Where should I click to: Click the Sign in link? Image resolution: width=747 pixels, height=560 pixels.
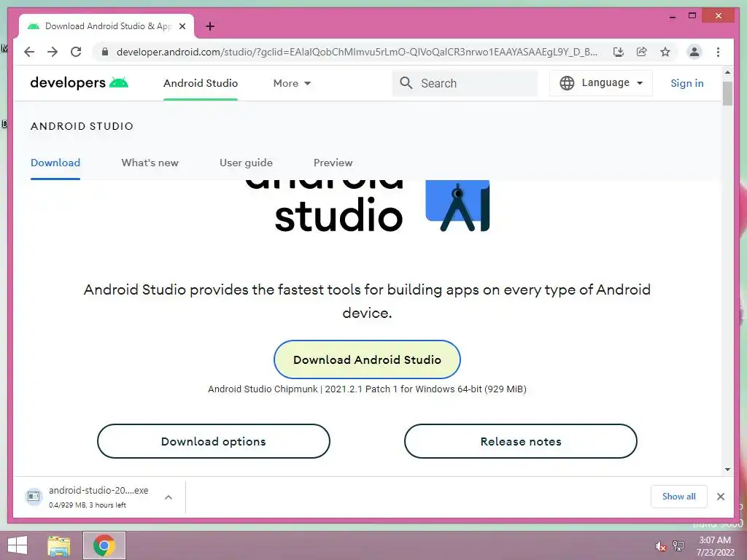tap(687, 83)
